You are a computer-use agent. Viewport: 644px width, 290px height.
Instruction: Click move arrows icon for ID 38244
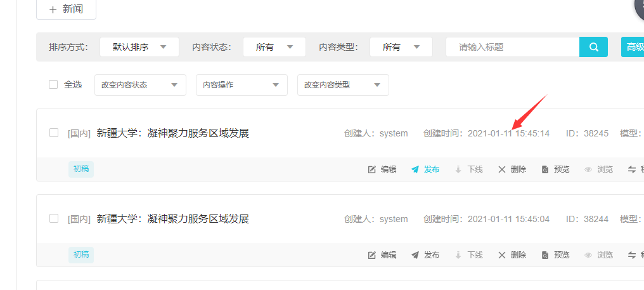click(x=632, y=256)
